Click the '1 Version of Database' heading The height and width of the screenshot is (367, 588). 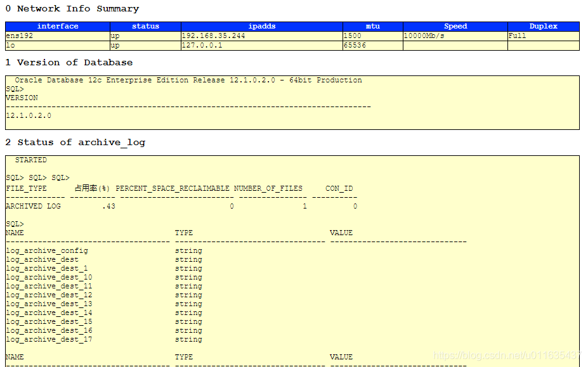pyautogui.click(x=69, y=63)
